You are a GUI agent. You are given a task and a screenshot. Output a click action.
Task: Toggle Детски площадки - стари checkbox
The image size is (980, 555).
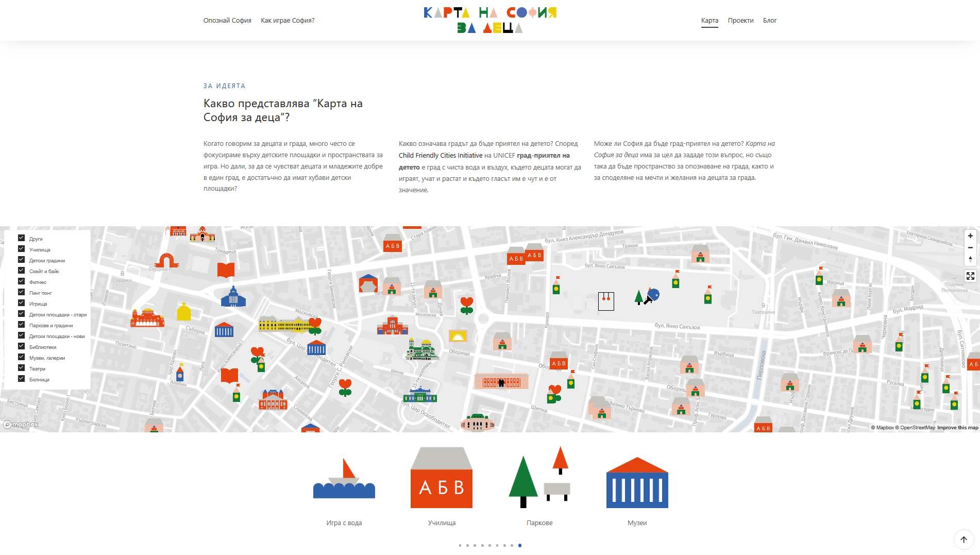point(21,314)
